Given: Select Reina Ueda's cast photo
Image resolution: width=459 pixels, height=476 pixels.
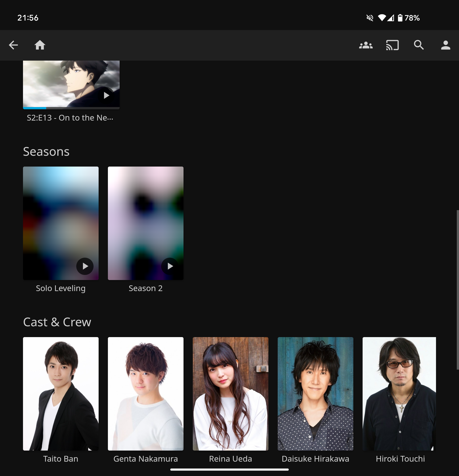Looking at the screenshot, I should pyautogui.click(x=230, y=393).
